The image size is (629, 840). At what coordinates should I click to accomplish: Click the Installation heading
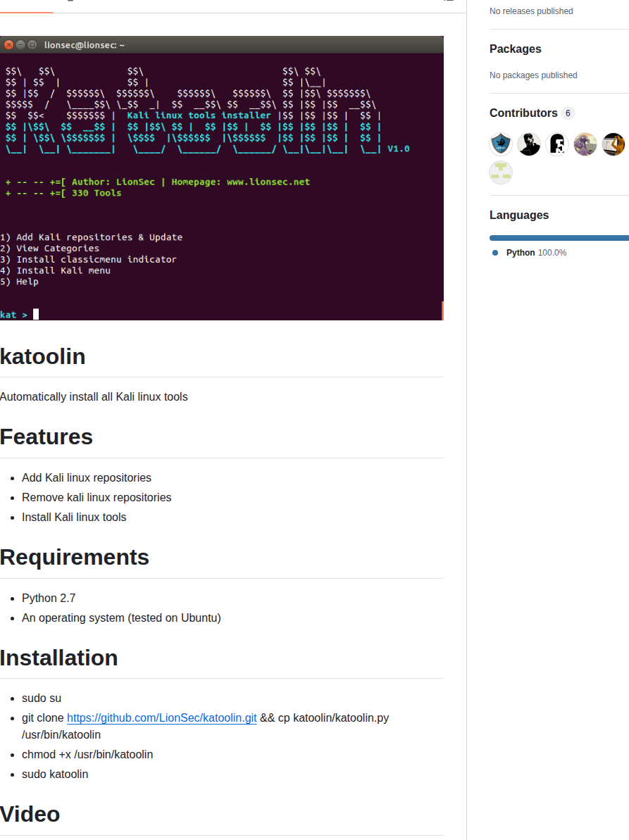tap(59, 658)
